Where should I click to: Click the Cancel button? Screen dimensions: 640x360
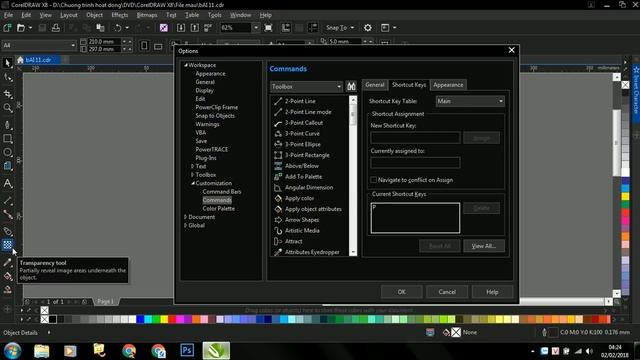click(x=447, y=292)
